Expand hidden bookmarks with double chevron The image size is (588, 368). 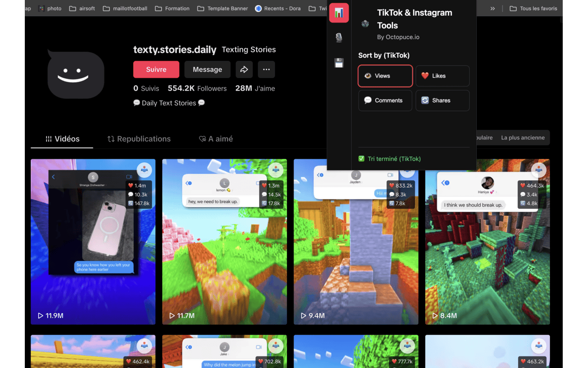pyautogui.click(x=492, y=8)
